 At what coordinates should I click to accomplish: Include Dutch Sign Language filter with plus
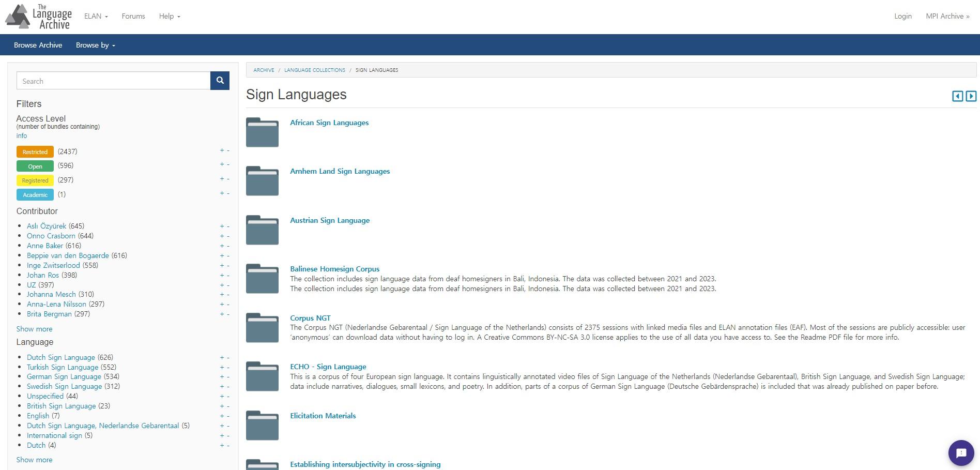coord(222,357)
